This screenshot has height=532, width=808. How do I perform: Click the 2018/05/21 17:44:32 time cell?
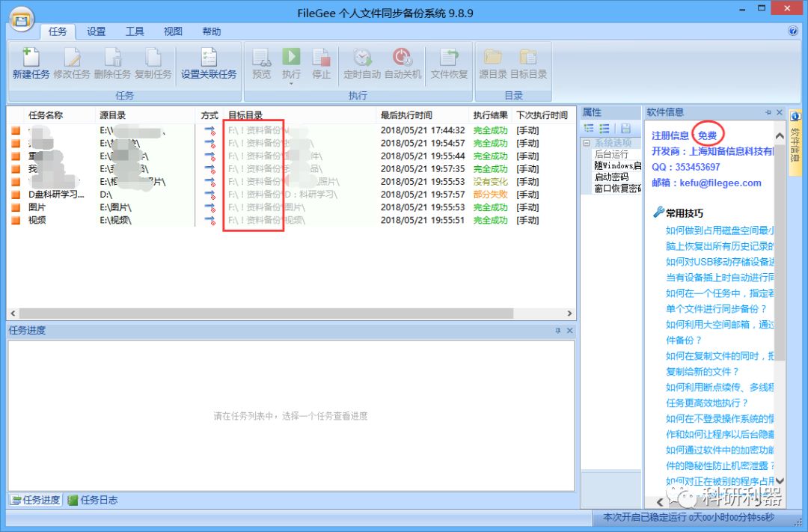423,130
